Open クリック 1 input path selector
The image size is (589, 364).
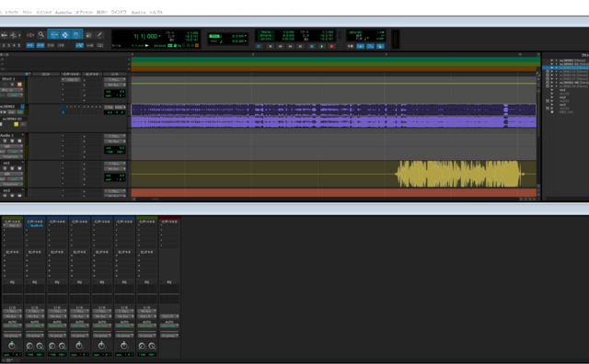coord(114,80)
